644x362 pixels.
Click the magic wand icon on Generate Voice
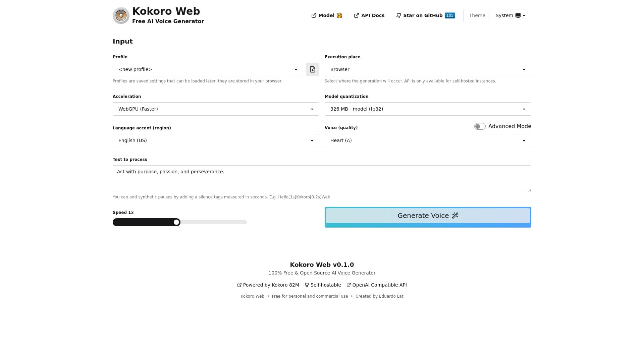point(455,216)
